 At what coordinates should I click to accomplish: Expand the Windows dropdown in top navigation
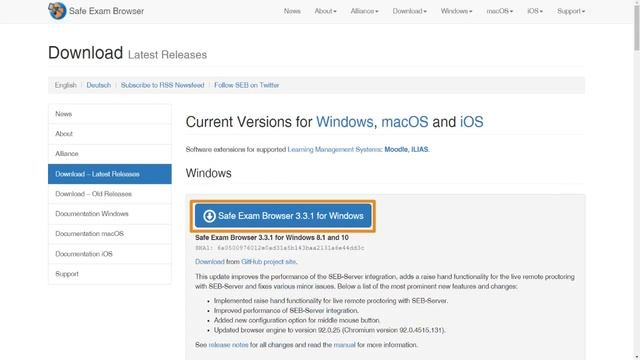pos(456,11)
